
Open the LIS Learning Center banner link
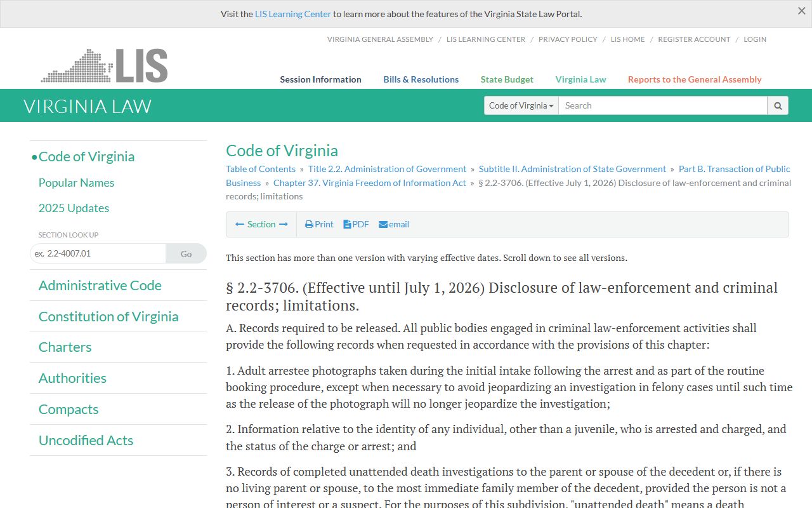293,14
